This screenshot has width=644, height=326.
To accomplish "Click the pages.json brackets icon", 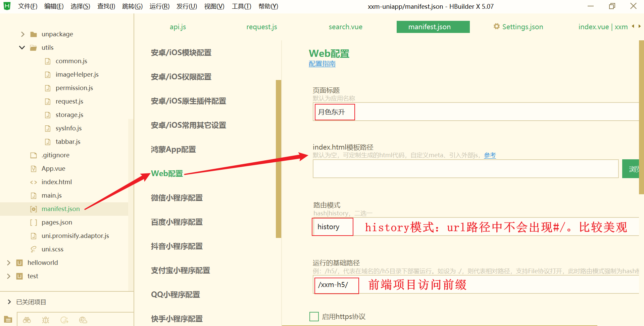I will (34, 222).
